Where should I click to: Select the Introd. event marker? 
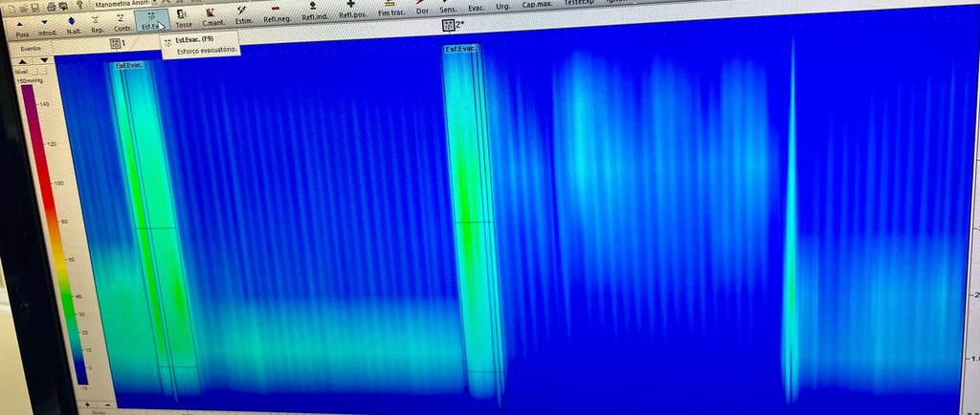46,27
